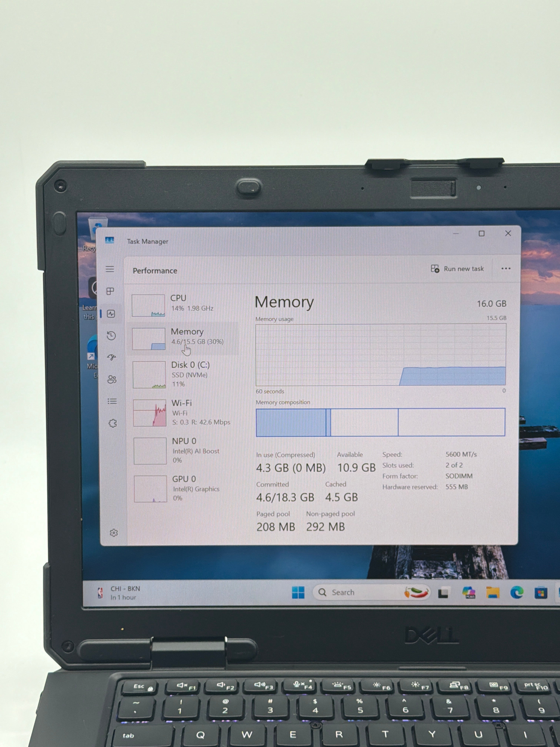Open the Windows Start button on taskbar
560x747 pixels.
[298, 592]
